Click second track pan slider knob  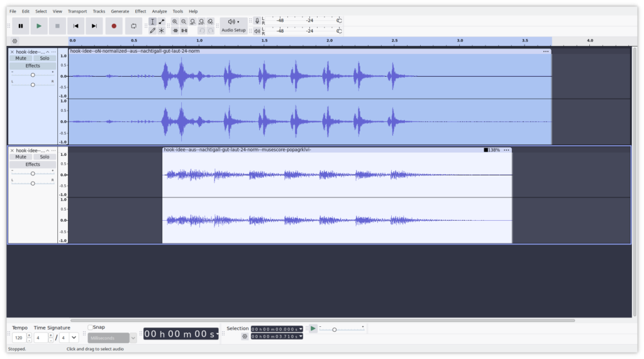pyautogui.click(x=33, y=184)
